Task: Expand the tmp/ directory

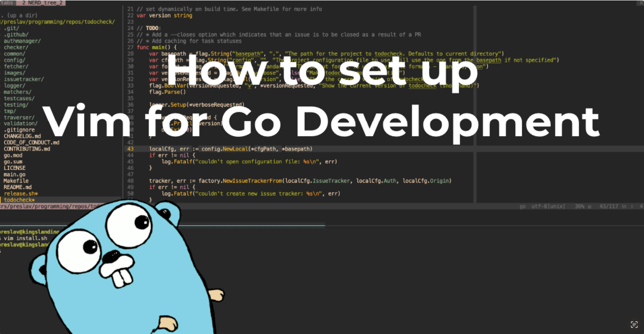Action: pos(10,111)
